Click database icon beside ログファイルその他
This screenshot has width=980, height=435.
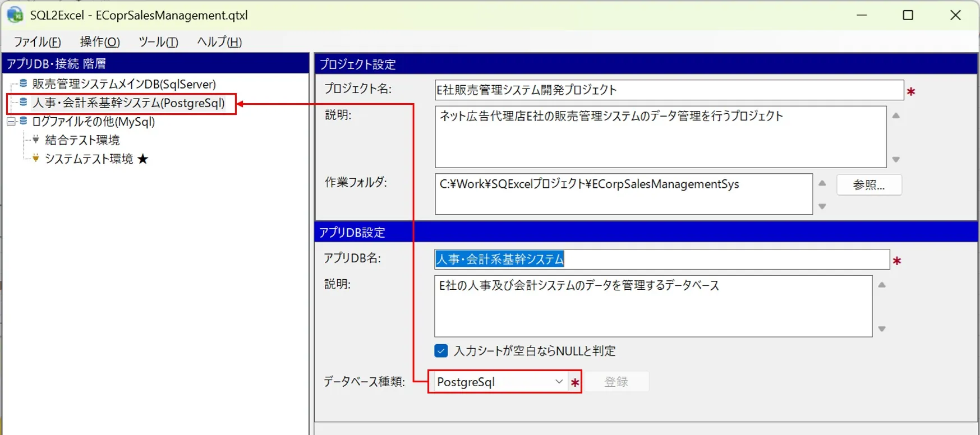click(x=23, y=121)
